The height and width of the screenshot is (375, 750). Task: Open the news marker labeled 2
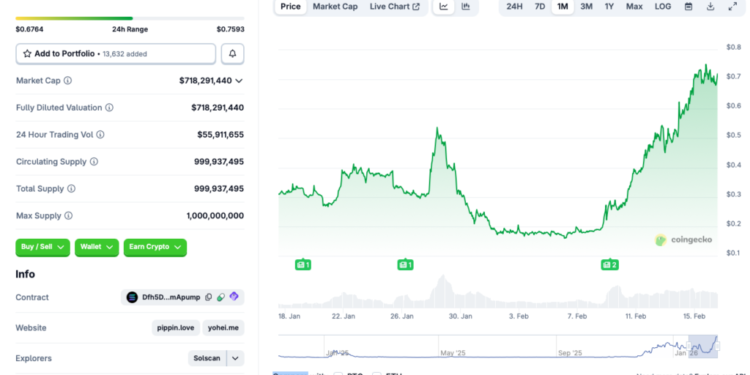(x=610, y=265)
